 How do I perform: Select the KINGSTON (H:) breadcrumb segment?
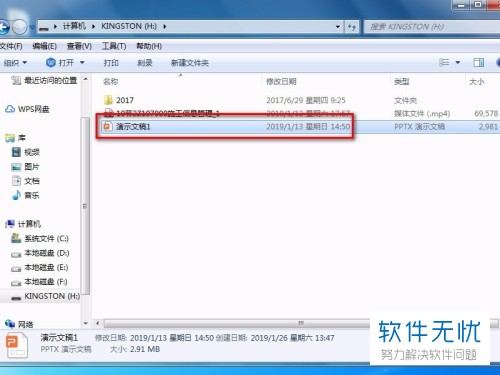(129, 26)
